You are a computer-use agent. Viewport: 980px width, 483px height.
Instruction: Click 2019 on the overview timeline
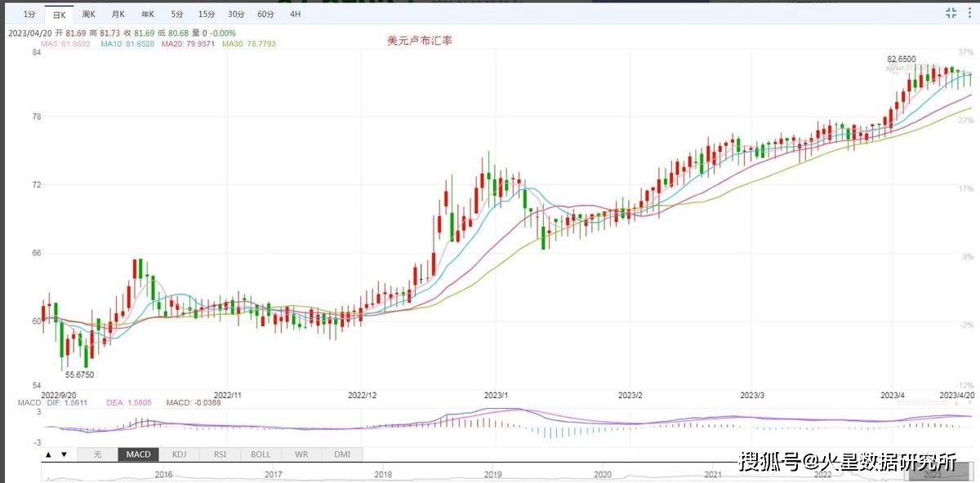point(492,474)
